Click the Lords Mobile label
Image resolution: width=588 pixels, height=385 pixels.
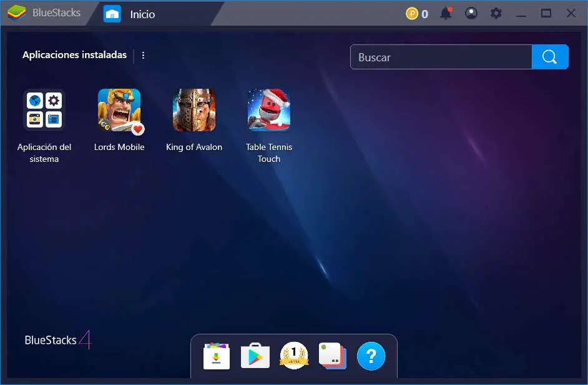point(119,147)
